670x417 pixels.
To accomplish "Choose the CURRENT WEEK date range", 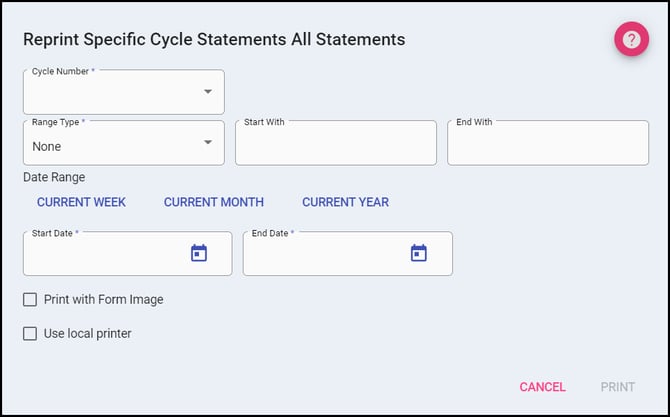I will click(x=81, y=202).
